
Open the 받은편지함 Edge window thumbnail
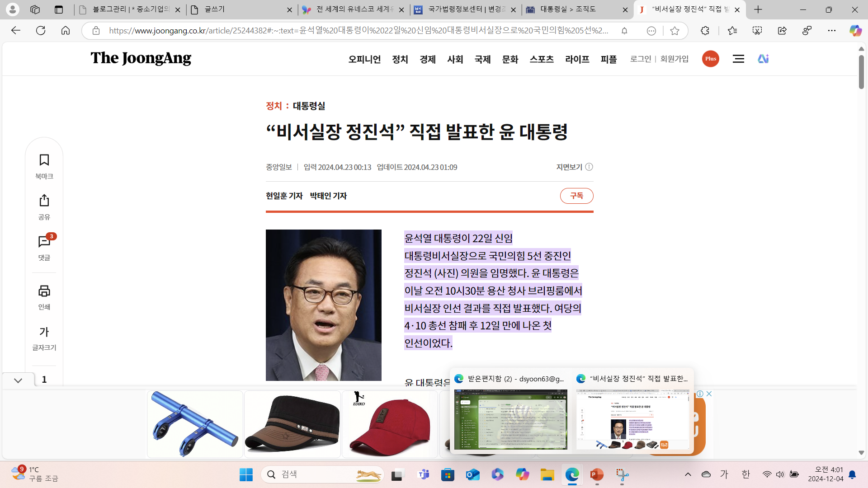tap(510, 419)
